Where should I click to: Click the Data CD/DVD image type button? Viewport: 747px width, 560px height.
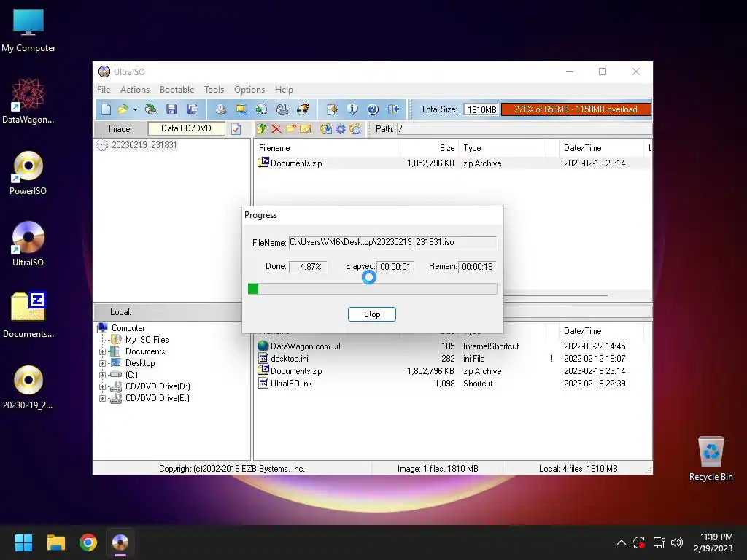[x=186, y=128]
